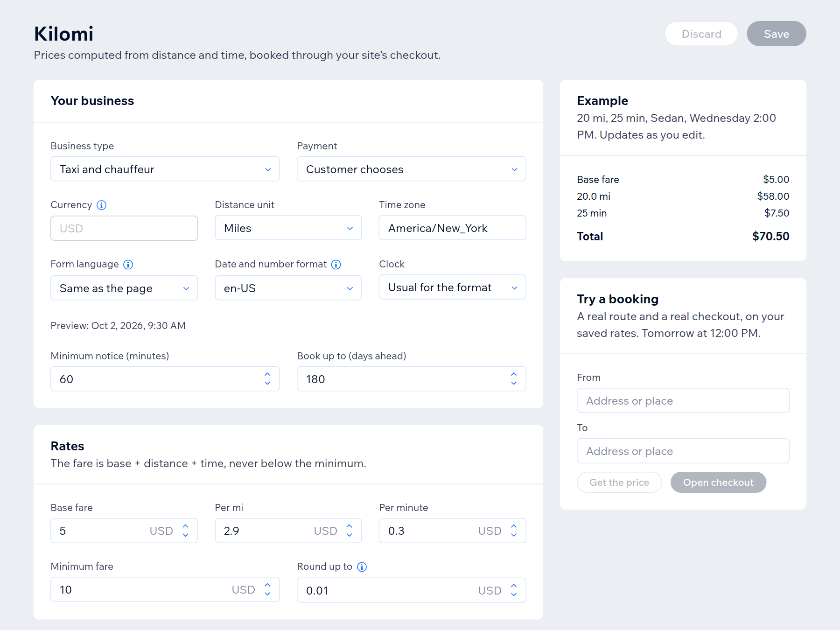Click the Minimum notice value 60
The height and width of the screenshot is (630, 840).
point(66,379)
